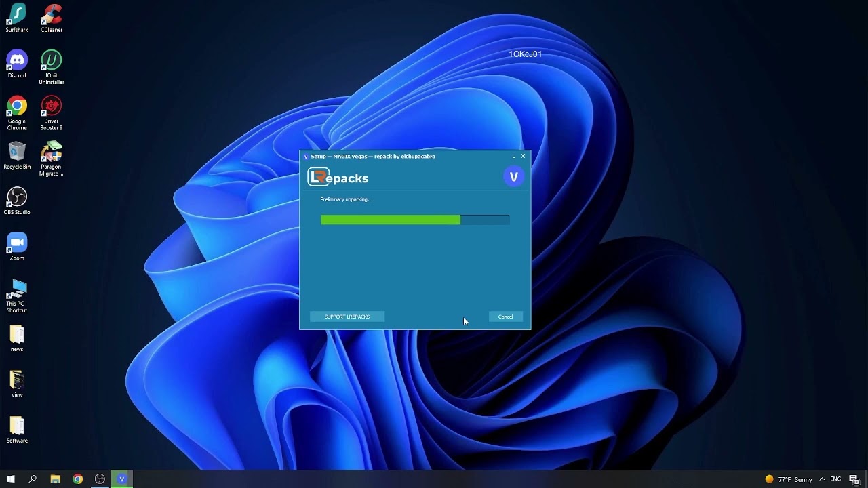
Task: Select the OBS Studio desktop shortcut
Action: tap(17, 201)
